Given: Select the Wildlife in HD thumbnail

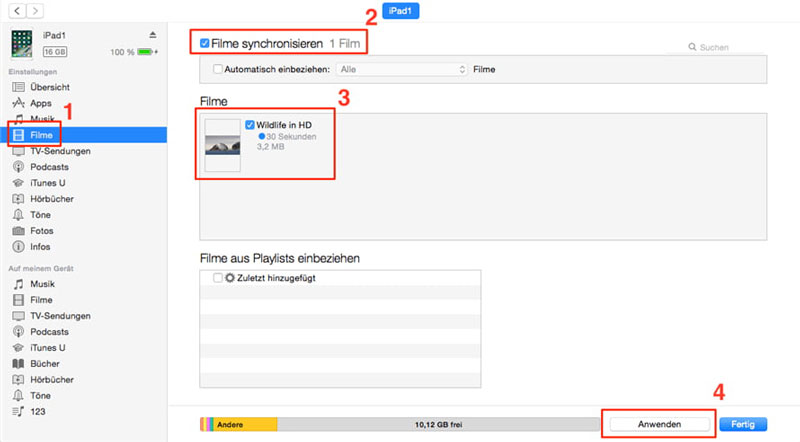Looking at the screenshot, I should click(x=222, y=145).
